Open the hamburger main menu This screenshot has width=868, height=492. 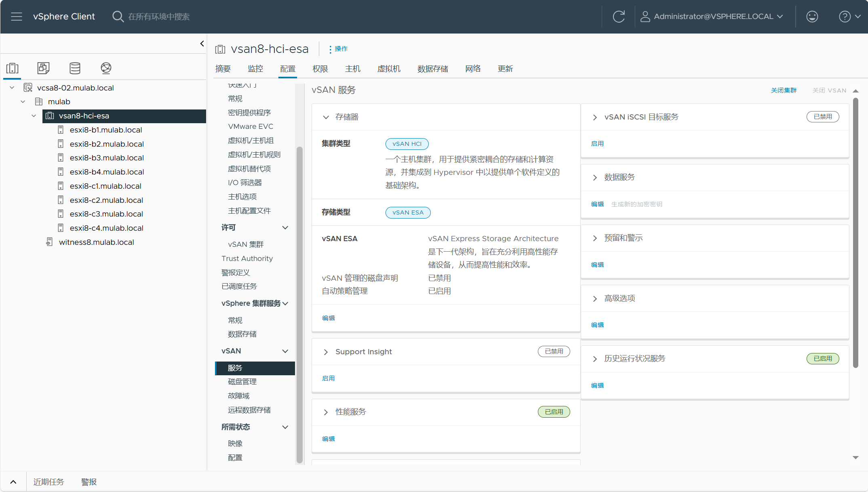tap(17, 17)
